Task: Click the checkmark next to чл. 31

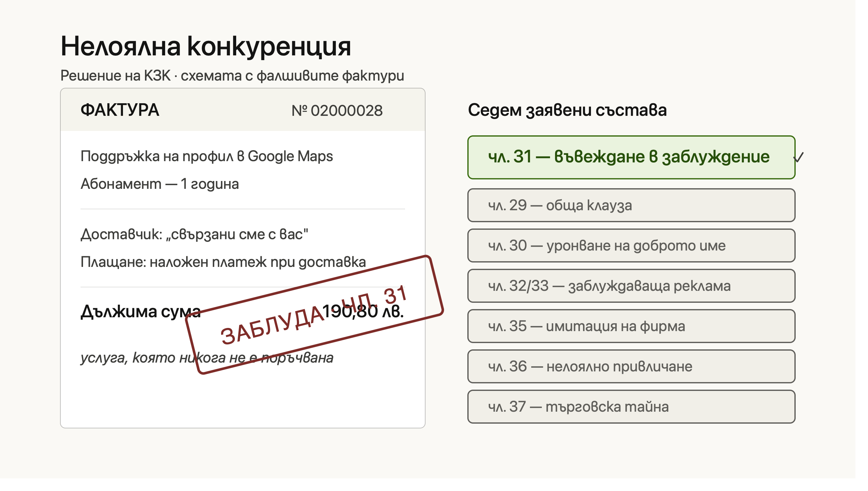Action: click(798, 157)
